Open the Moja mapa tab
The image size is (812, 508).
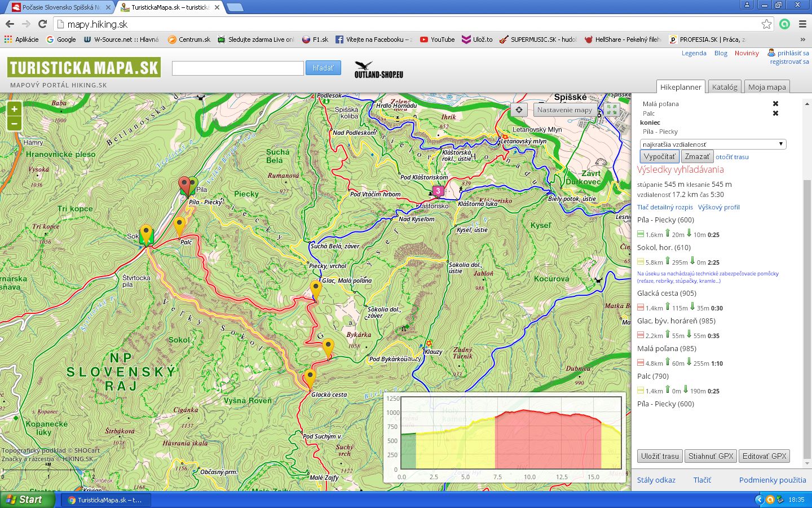click(766, 87)
